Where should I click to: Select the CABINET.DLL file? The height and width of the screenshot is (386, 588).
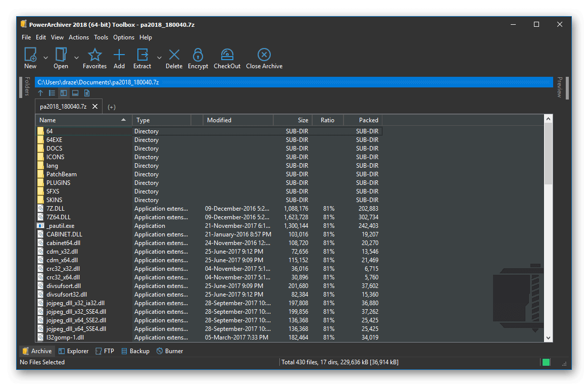click(x=64, y=234)
